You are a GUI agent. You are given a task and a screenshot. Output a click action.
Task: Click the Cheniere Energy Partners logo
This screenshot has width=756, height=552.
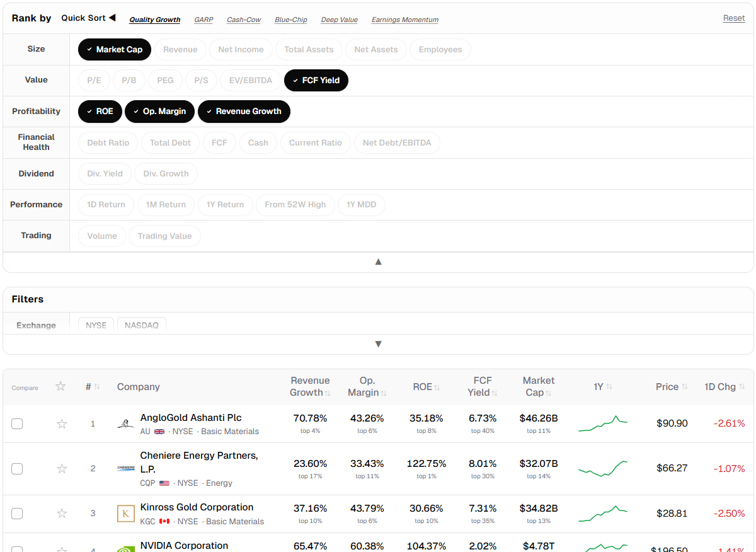pyautogui.click(x=126, y=469)
